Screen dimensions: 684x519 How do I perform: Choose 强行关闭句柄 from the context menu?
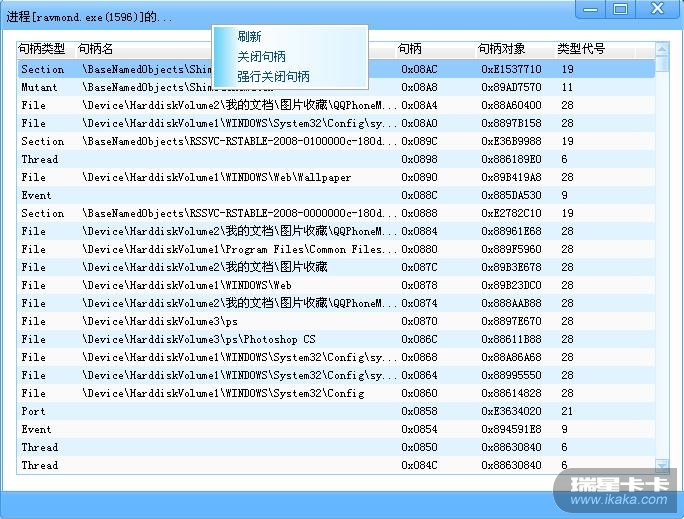tap(274, 77)
